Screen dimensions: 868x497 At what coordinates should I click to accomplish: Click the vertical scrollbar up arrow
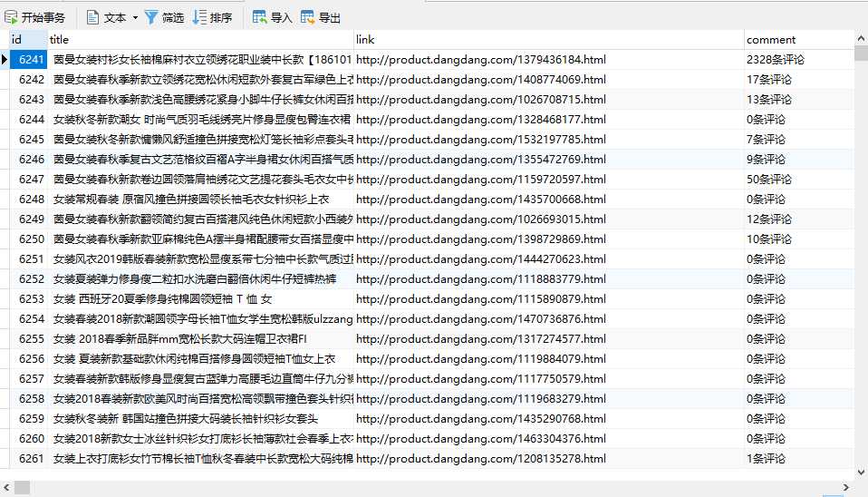pos(861,38)
